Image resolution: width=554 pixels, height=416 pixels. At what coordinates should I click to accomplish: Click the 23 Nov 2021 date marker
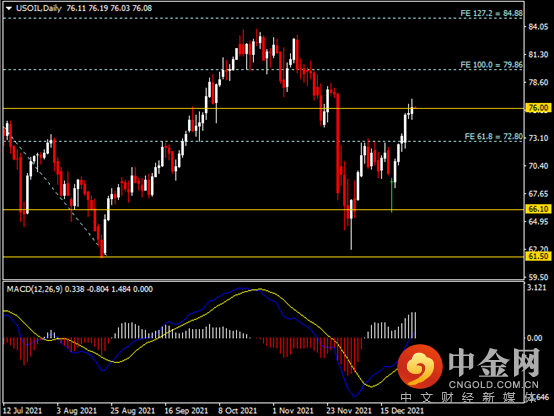[349, 411]
